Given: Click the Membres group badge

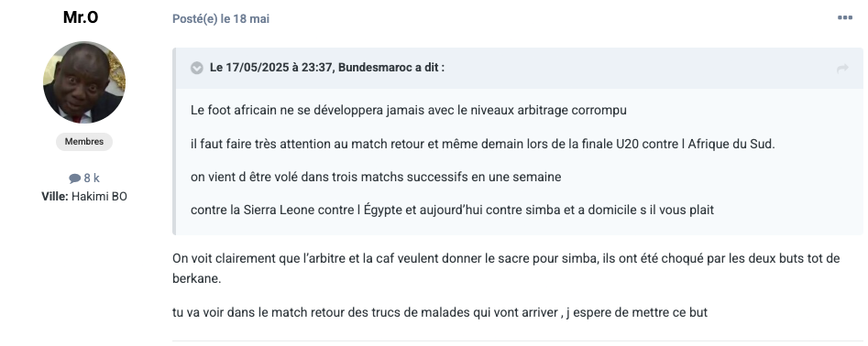Looking at the screenshot, I should [84, 142].
